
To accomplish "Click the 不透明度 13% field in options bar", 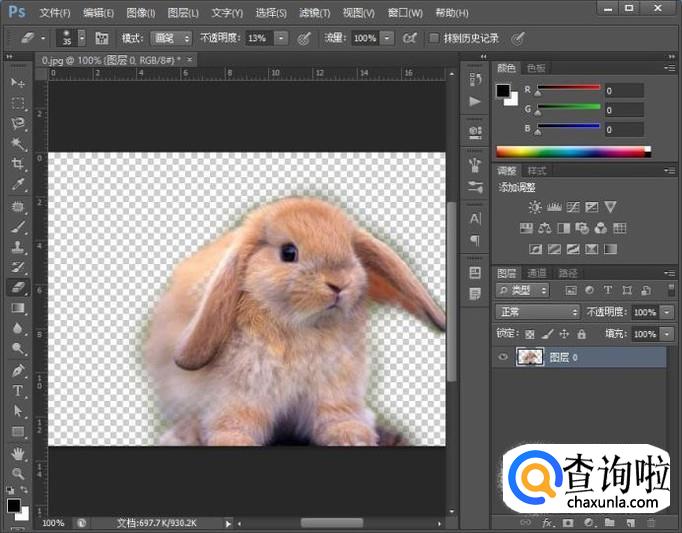I will tap(258, 38).
